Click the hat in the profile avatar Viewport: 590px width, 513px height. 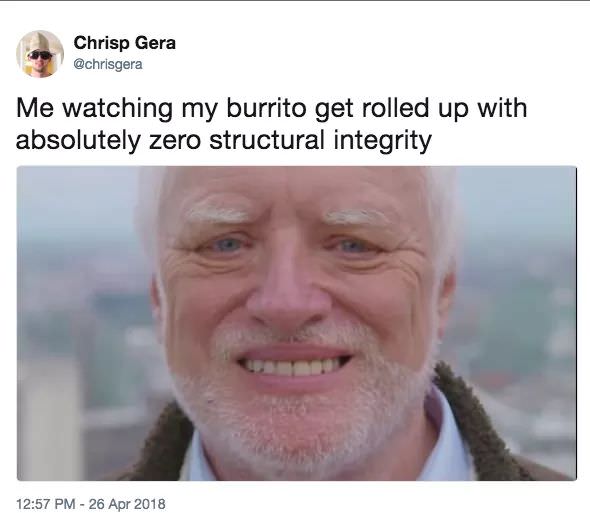tap(40, 41)
